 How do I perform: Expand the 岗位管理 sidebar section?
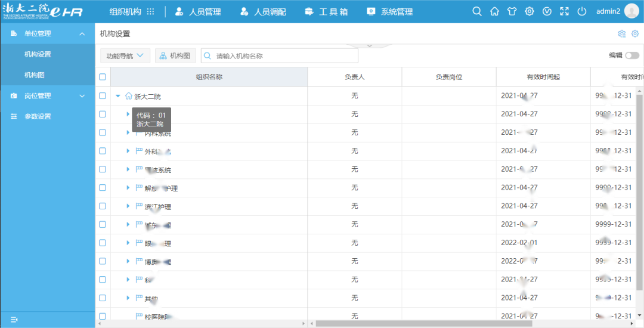click(x=82, y=96)
